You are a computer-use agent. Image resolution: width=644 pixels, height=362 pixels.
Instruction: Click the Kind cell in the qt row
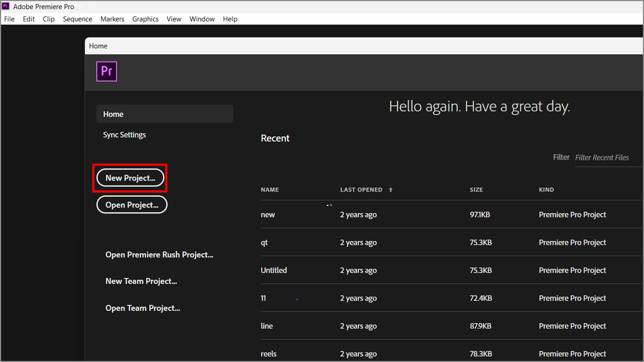coord(572,242)
